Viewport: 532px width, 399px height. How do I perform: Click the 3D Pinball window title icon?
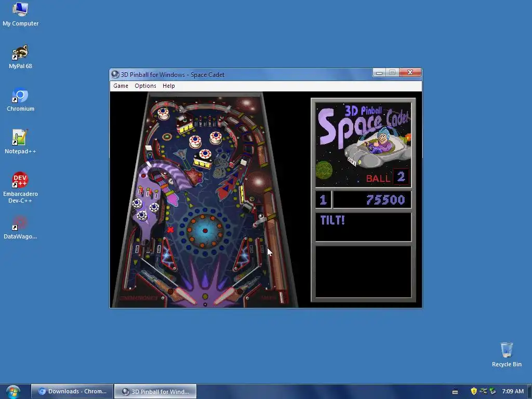point(115,74)
